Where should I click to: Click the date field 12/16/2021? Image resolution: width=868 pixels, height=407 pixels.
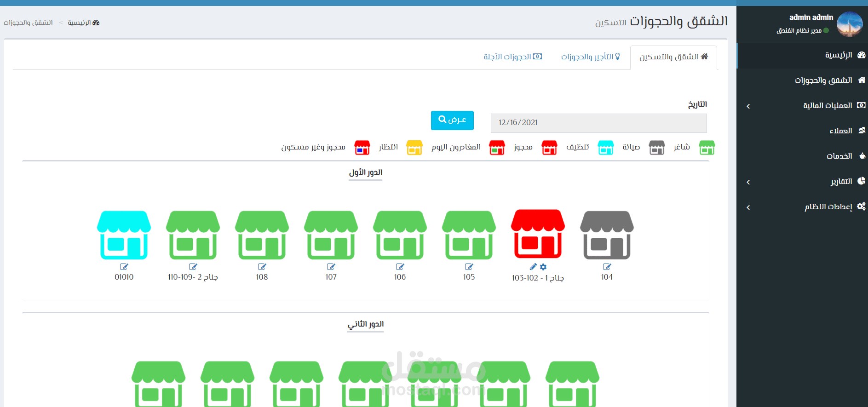[x=598, y=123]
